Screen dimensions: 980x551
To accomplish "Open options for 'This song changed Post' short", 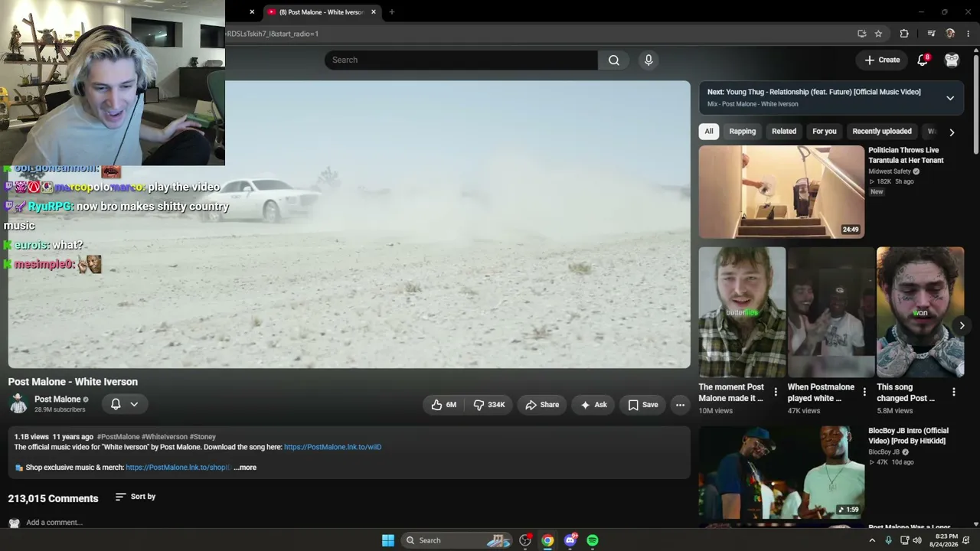I will 953,392.
